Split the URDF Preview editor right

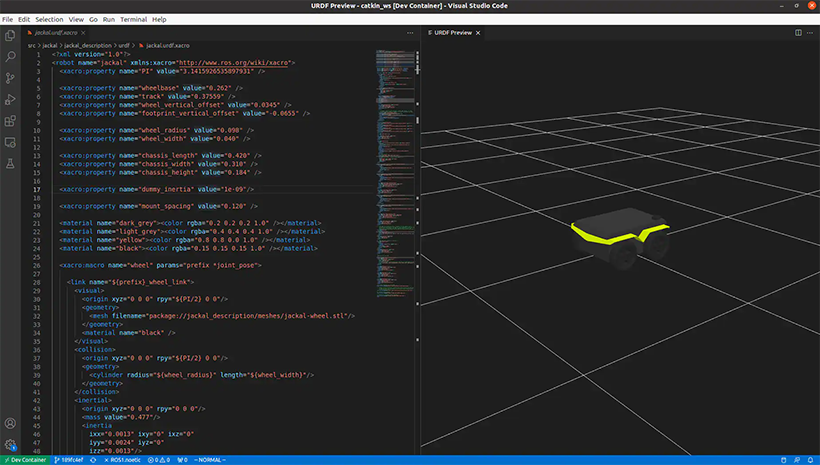click(799, 32)
